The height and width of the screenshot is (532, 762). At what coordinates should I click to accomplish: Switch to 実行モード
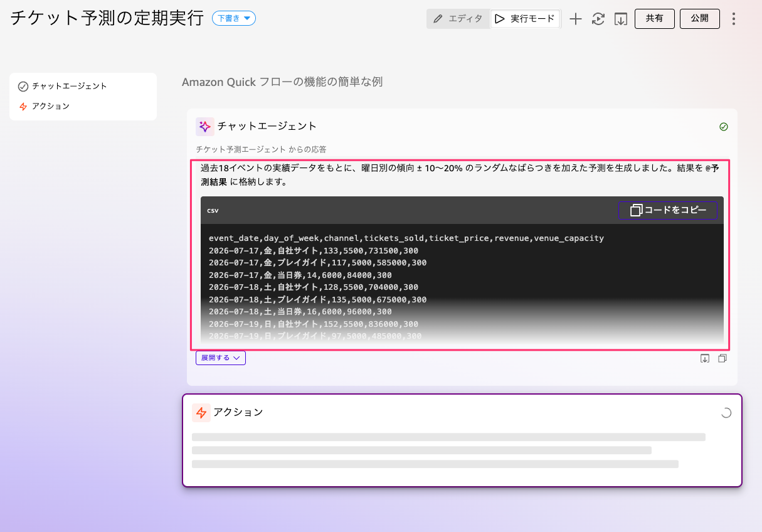(526, 19)
